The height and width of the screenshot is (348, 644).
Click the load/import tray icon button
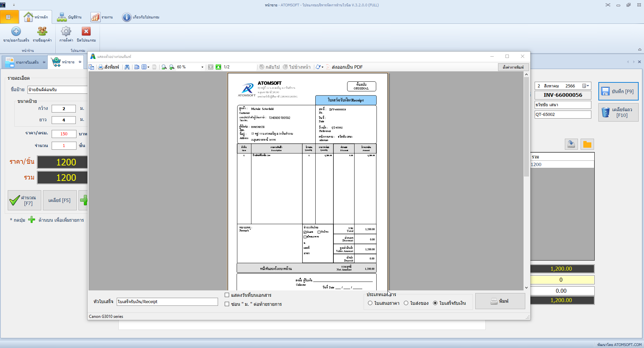tap(571, 144)
